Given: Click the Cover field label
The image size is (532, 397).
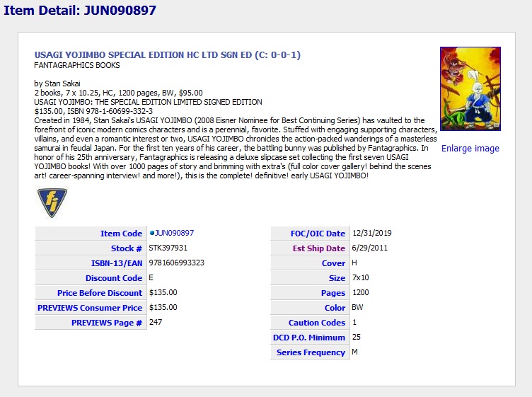Looking at the screenshot, I should coord(333,263).
